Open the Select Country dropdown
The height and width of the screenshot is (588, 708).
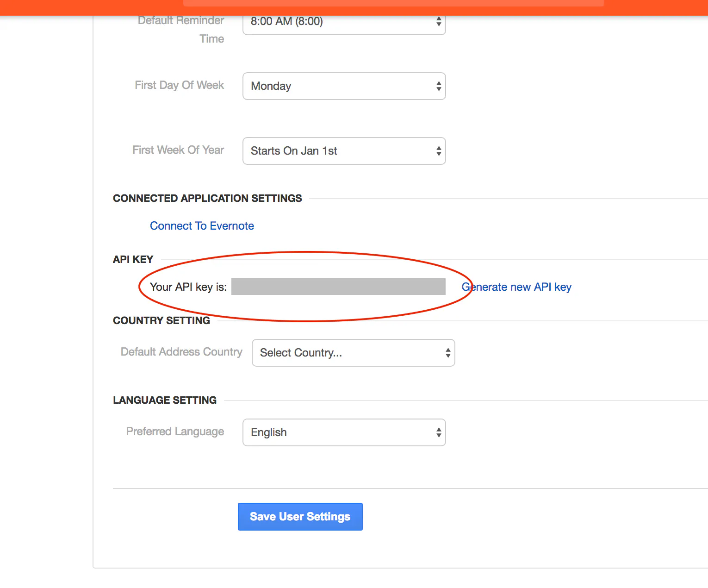coord(353,353)
